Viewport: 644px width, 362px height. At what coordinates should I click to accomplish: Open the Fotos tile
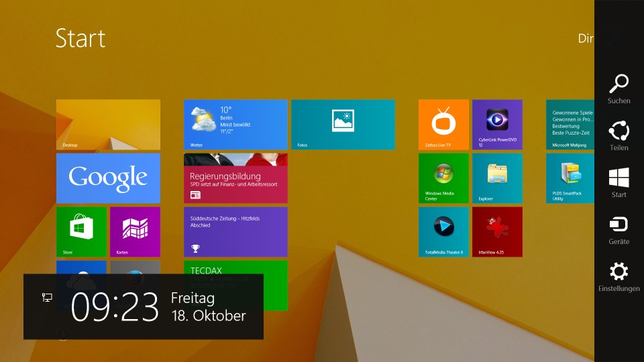pos(343,125)
